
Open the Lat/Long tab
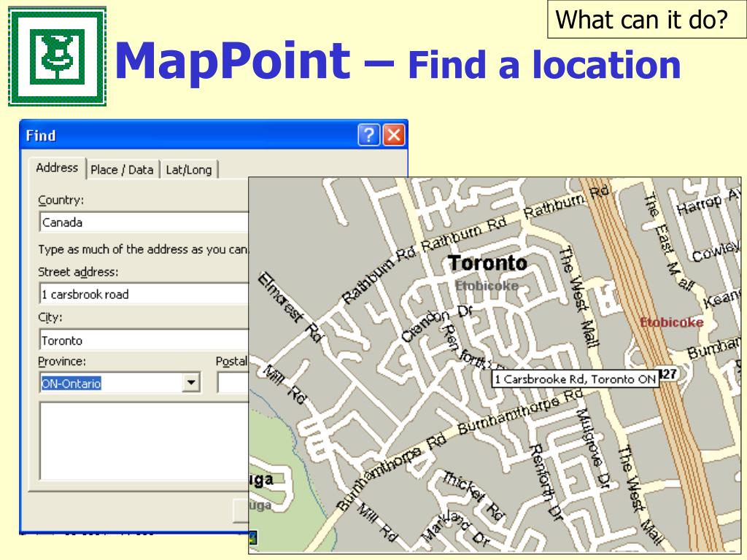189,169
